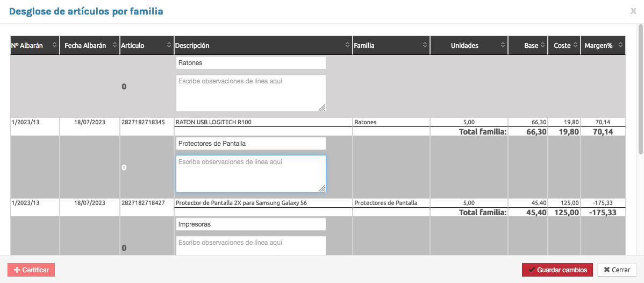Sort by Coste column
Image resolution: width=644 pixels, height=283 pixels.
[576, 46]
